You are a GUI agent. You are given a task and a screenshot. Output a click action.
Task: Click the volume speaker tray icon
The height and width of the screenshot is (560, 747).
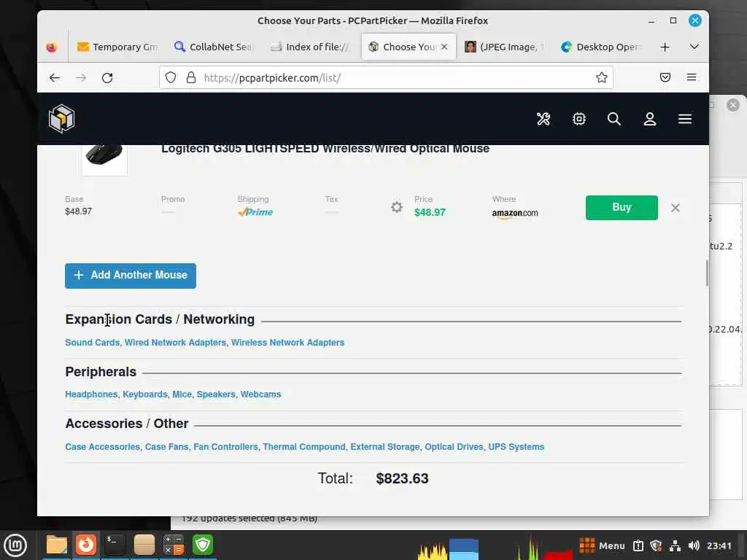pos(694,545)
